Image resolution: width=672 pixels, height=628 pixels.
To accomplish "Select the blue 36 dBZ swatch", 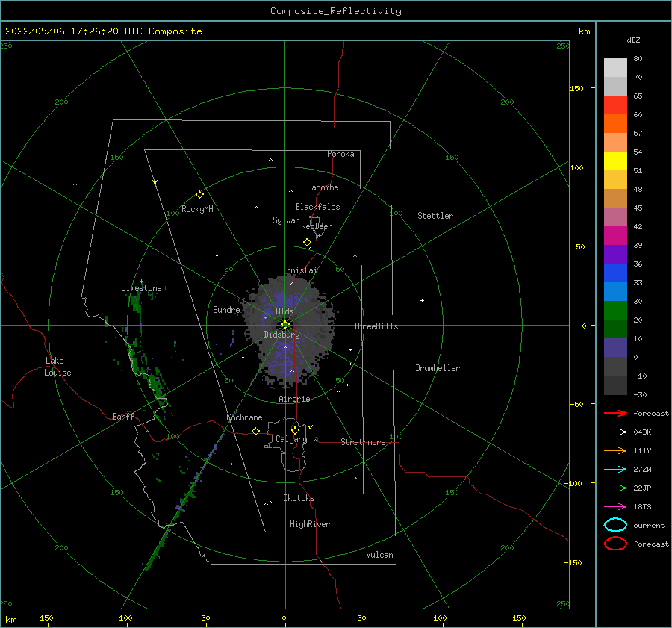I will pyautogui.click(x=615, y=273).
